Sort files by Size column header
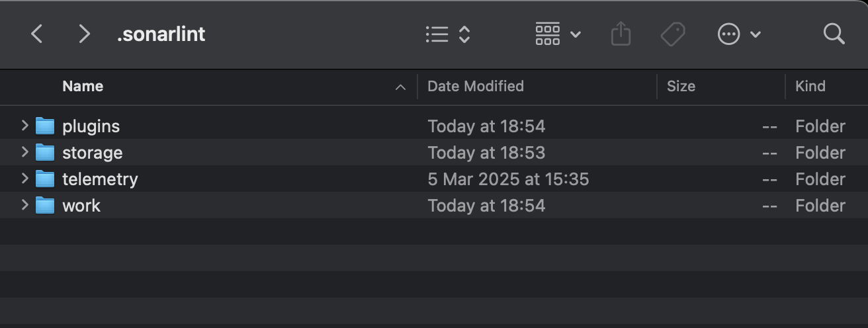The width and height of the screenshot is (868, 328). point(681,86)
